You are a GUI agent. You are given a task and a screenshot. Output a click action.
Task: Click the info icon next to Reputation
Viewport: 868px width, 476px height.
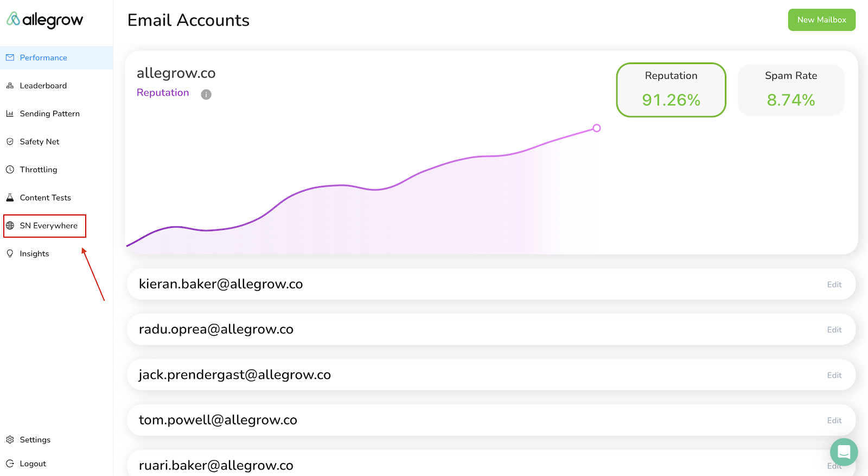(x=206, y=94)
